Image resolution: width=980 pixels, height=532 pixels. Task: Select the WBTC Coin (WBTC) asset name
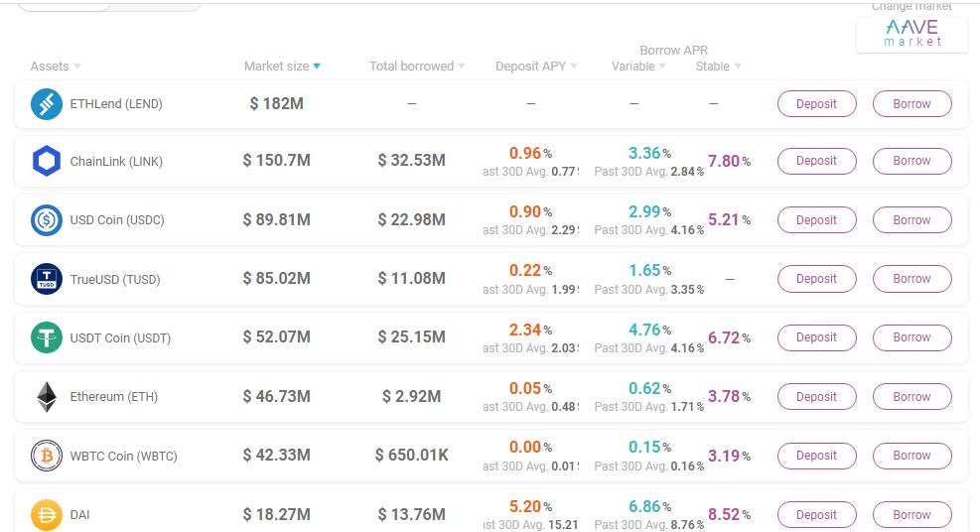tap(124, 456)
